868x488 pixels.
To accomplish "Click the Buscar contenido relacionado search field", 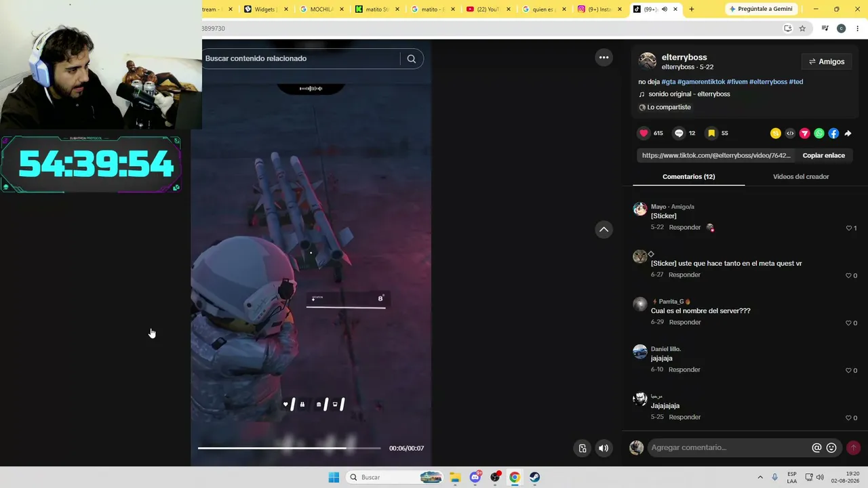I will coord(302,58).
